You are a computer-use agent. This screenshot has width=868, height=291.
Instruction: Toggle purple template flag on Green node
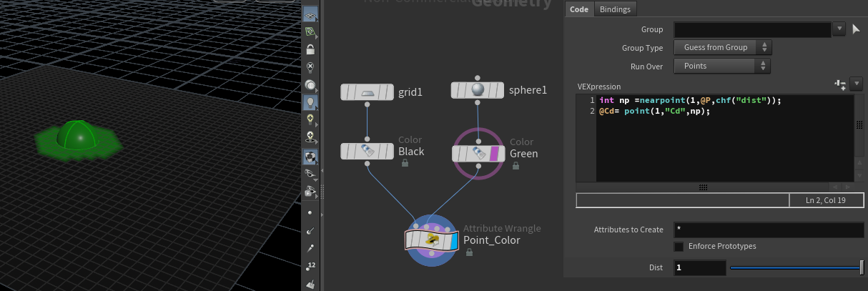coord(493,153)
